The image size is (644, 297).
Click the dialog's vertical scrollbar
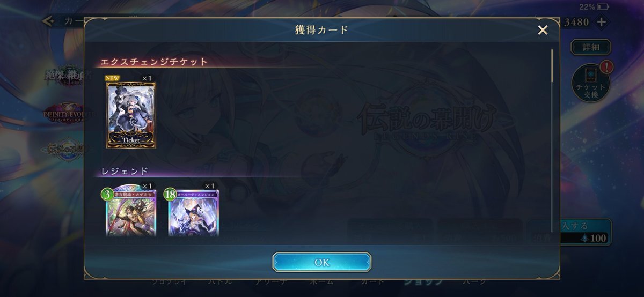pos(552,66)
